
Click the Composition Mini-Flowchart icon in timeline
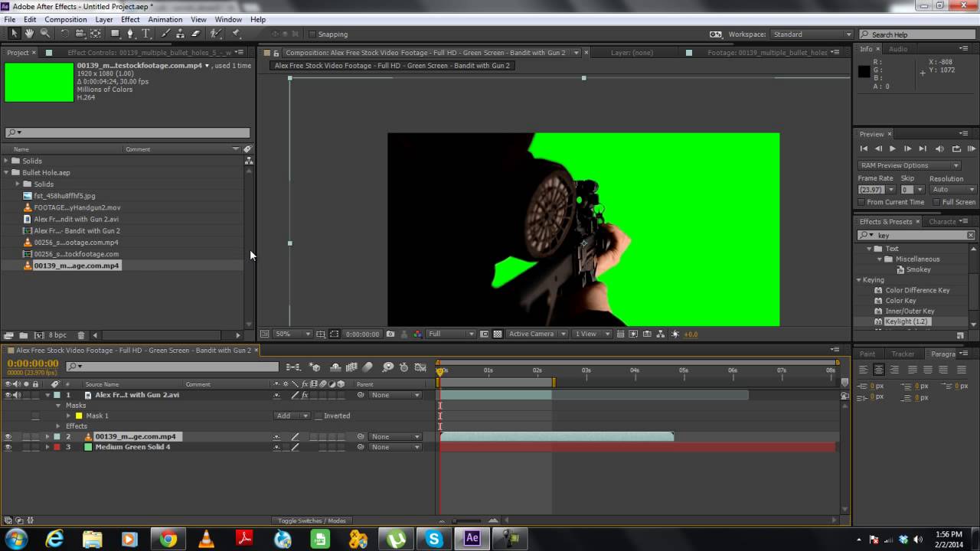[292, 367]
